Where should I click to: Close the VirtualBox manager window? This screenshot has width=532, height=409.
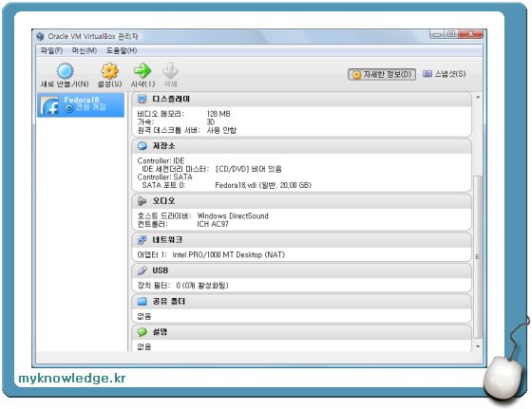click(x=470, y=34)
